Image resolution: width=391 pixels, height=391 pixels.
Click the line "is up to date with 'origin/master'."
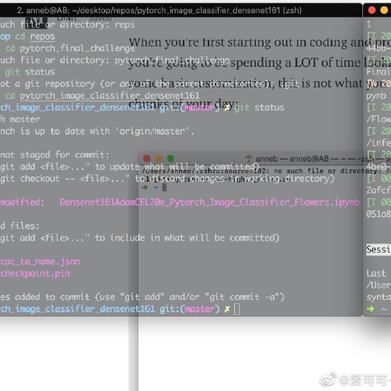[107, 131]
